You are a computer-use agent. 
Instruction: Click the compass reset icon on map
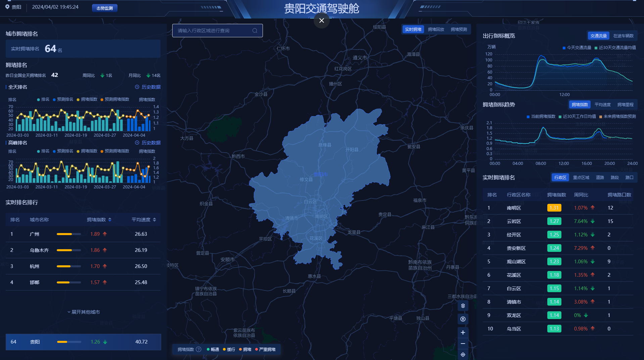tap(463, 319)
